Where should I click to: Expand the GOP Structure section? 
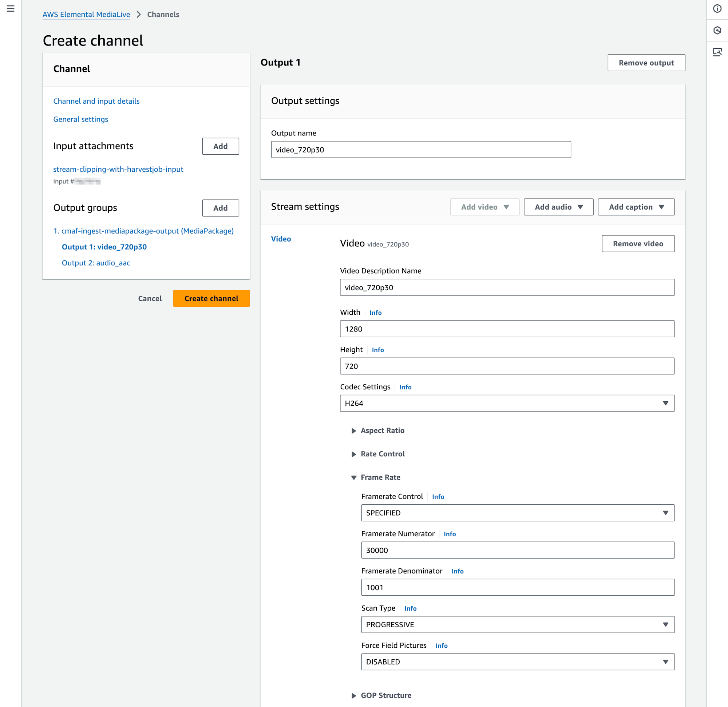[x=381, y=695]
